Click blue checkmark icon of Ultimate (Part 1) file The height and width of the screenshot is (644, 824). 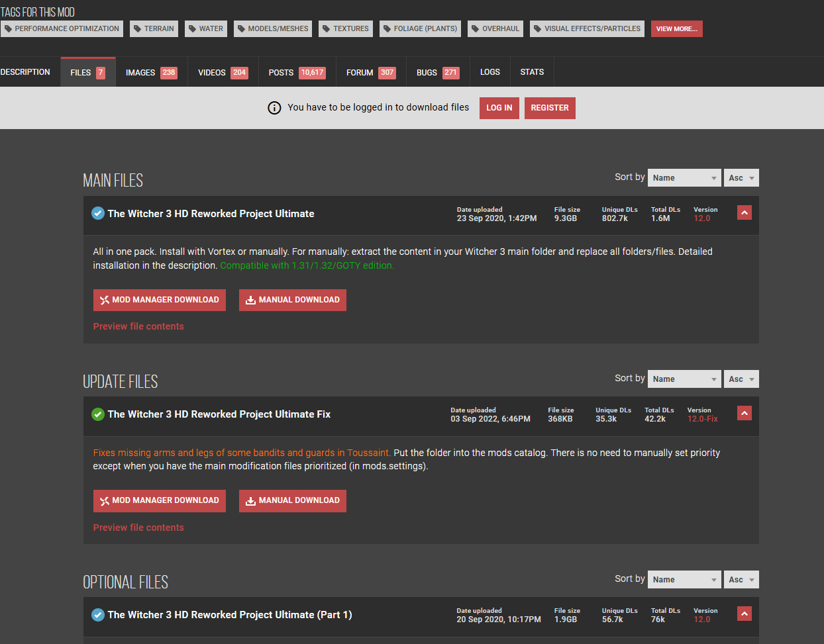point(98,615)
